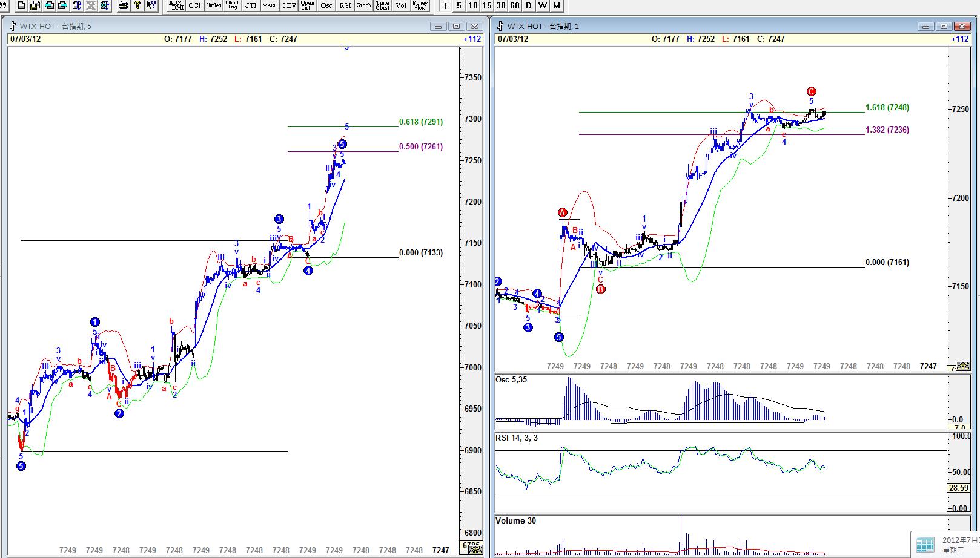Add the MACD indicator
Image resolution: width=980 pixels, height=558 pixels.
tap(270, 5)
